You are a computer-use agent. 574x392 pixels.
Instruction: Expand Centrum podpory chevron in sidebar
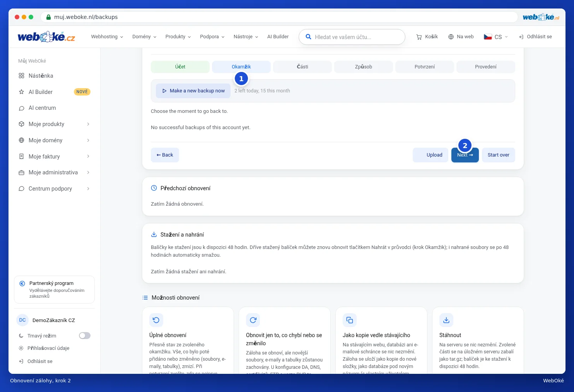88,189
